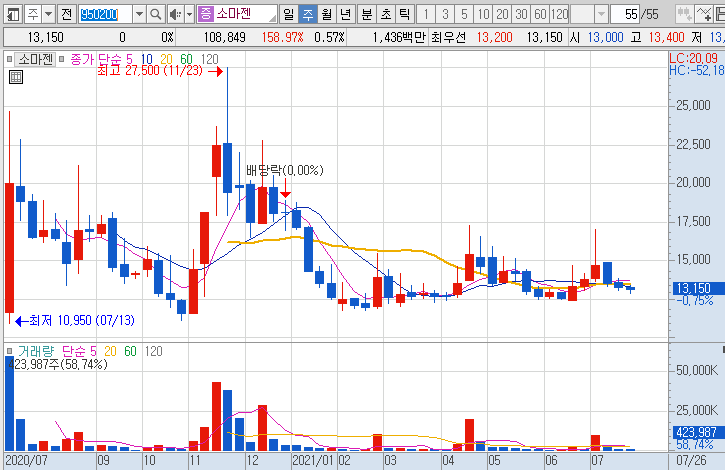Click the 2021/01 label on time axis
The height and width of the screenshot is (470, 725).
[x=313, y=460]
